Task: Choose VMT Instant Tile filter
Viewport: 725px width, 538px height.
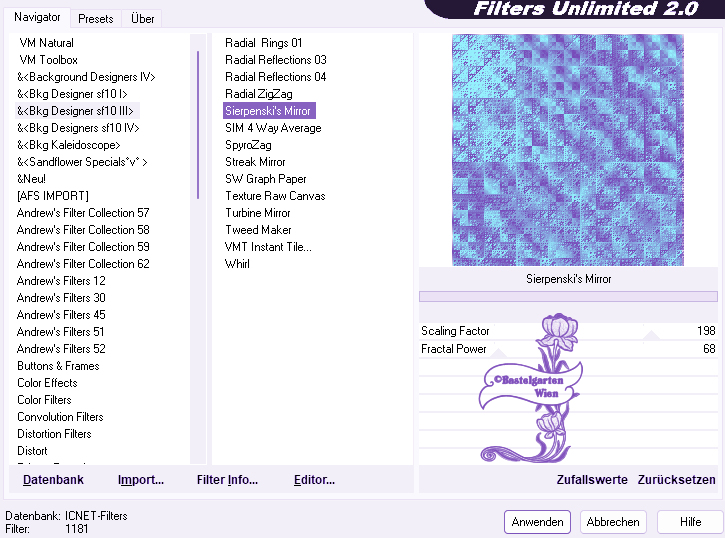Action: pos(268,247)
